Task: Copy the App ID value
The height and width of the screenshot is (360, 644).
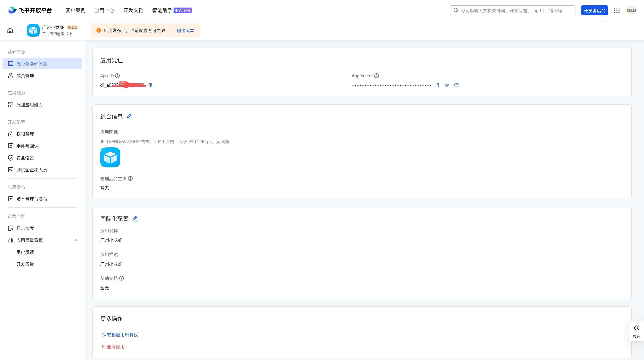Action: (x=149, y=85)
